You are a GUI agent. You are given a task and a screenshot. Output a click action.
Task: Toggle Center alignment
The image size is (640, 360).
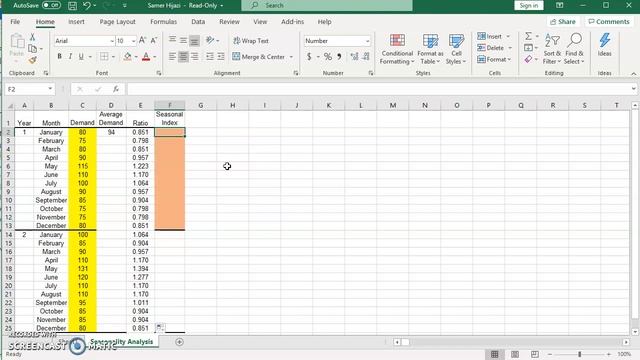(x=183, y=56)
